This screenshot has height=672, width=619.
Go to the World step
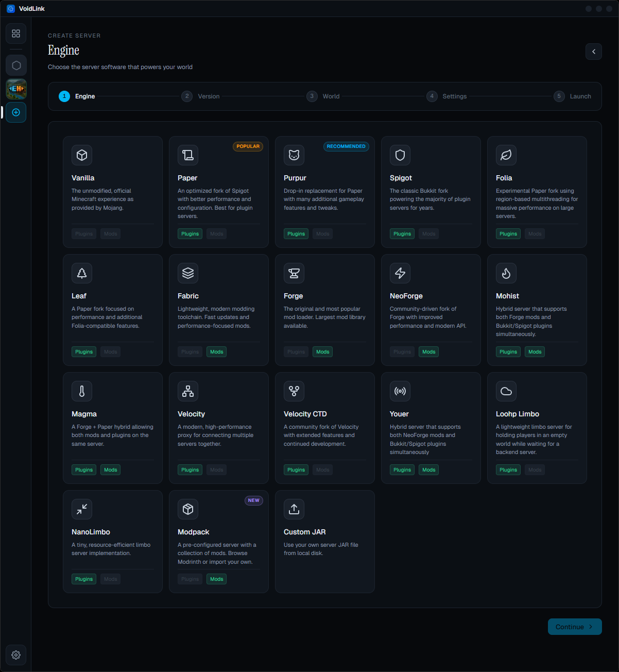323,96
